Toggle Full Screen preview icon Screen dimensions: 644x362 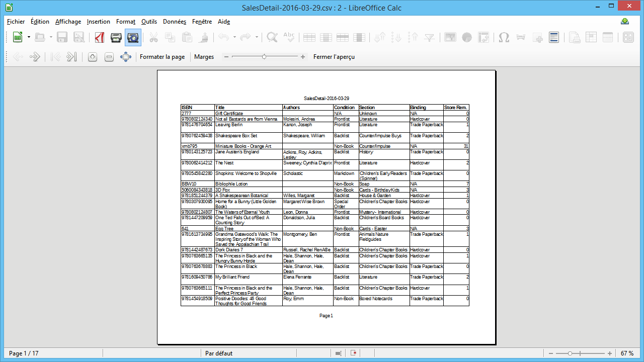coord(126,57)
